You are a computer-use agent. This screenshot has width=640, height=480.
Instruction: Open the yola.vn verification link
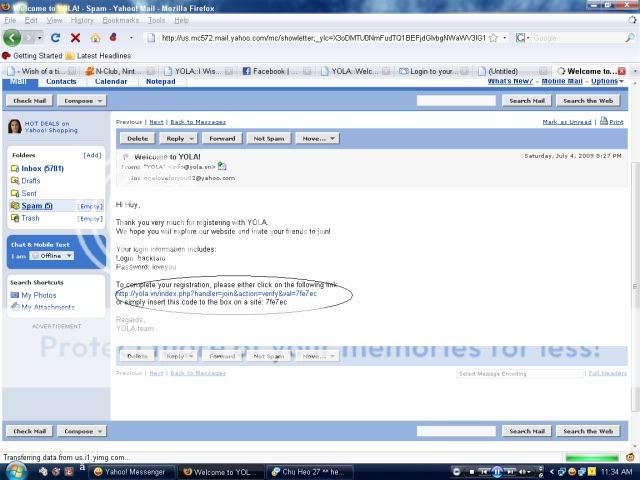pos(216,293)
